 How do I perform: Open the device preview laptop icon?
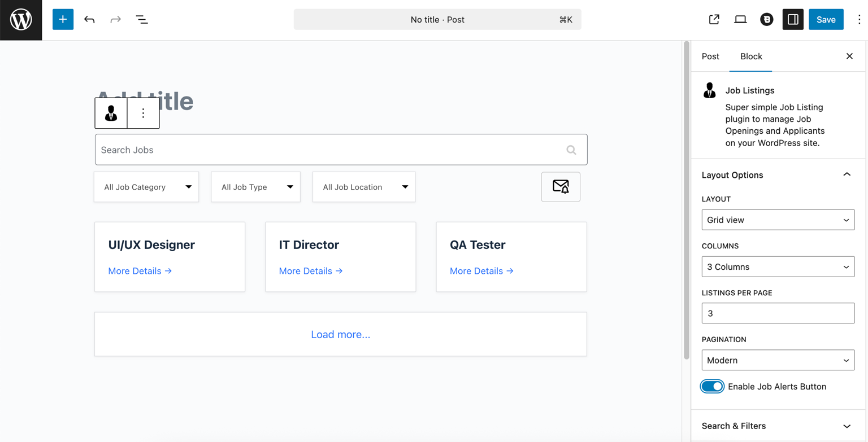740,20
